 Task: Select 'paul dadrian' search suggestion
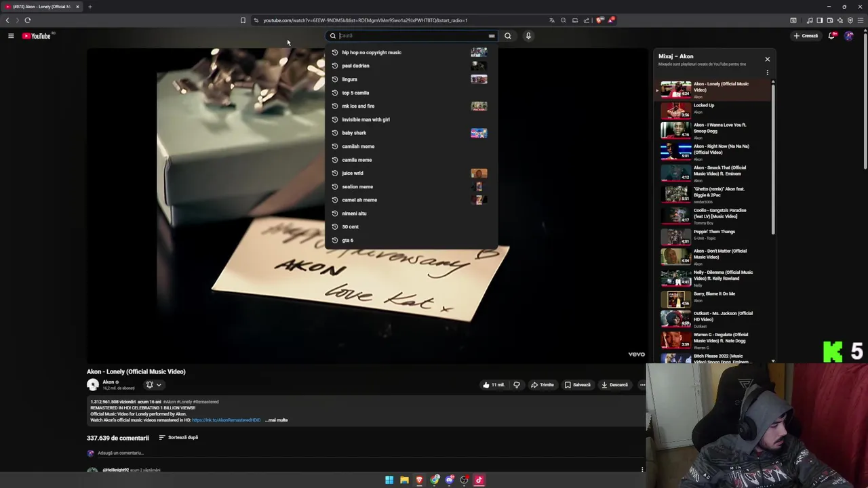point(412,66)
